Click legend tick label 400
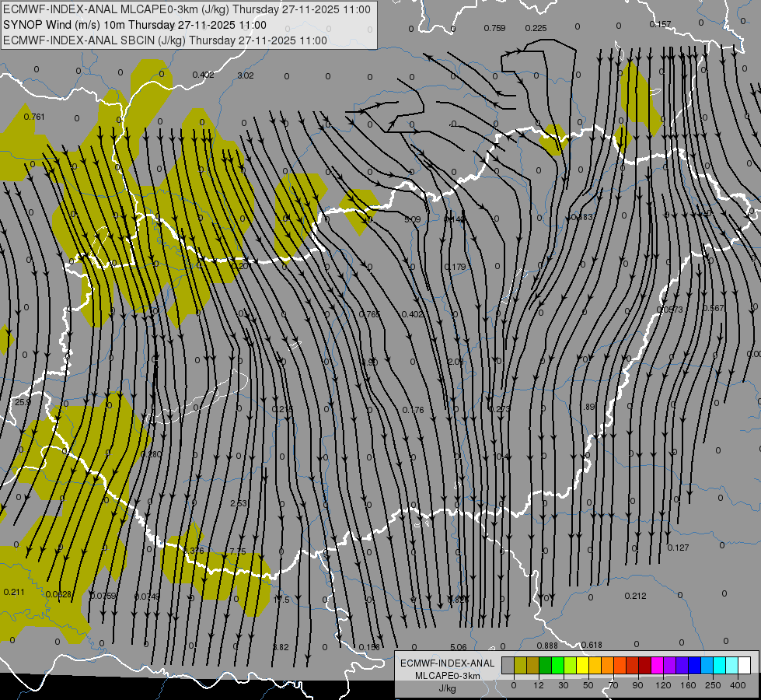The image size is (761, 700). 738,685
